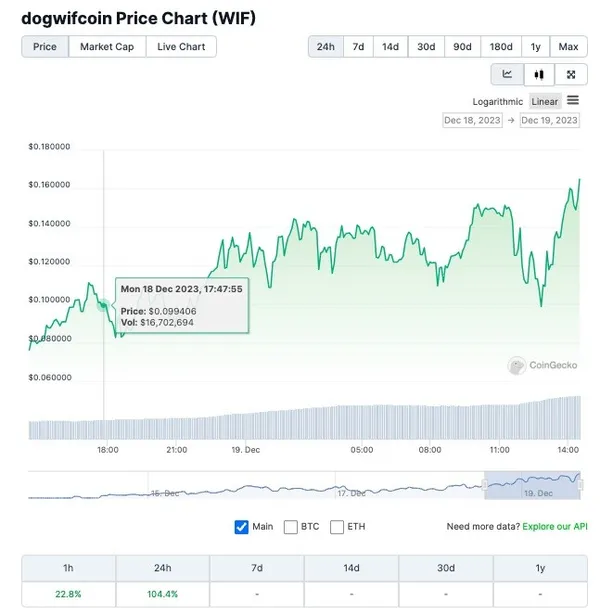This screenshot has width=600, height=615.
Task: Switch to the Market Cap tab
Action: tap(107, 47)
